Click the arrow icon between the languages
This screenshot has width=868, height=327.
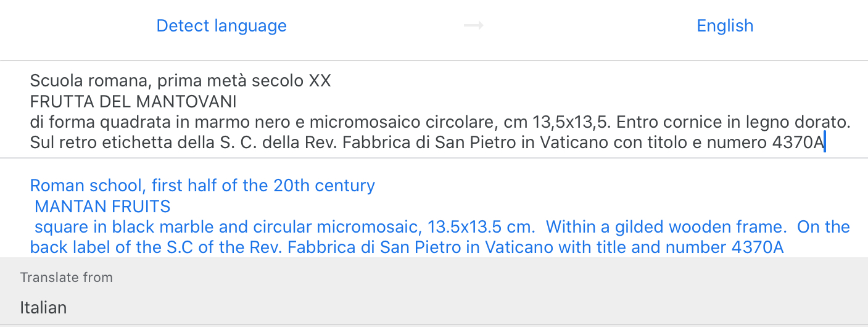(473, 25)
